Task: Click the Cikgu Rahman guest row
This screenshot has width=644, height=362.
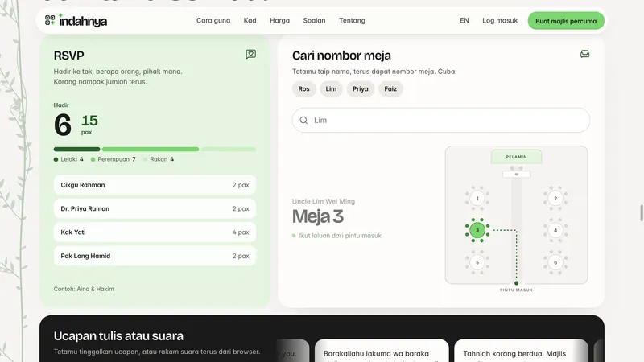Action: tap(155, 185)
